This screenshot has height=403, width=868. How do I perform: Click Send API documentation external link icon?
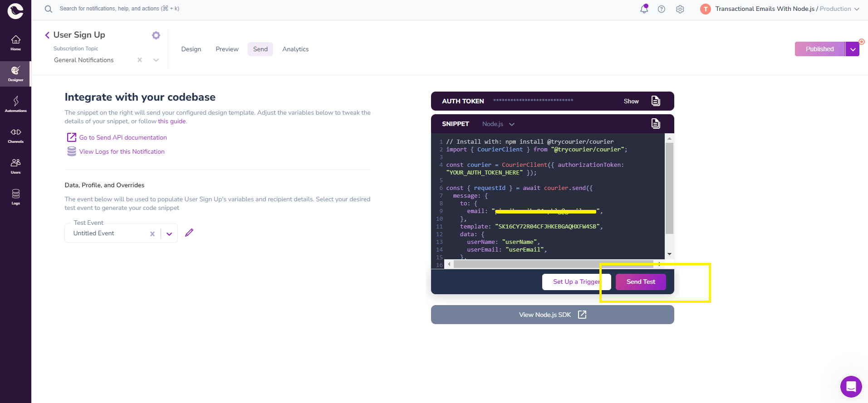72,137
